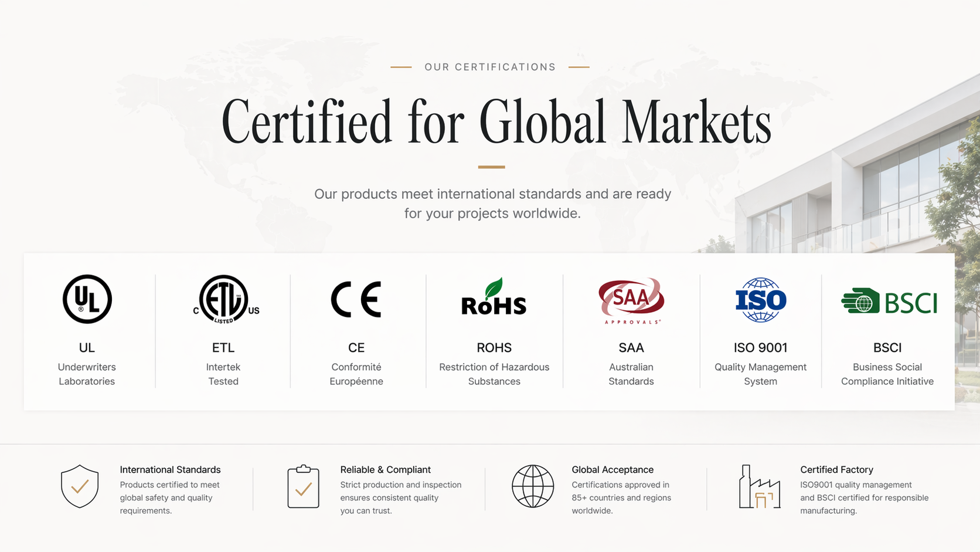Image resolution: width=980 pixels, height=552 pixels.
Task: Click the BSCI green hand logo
Action: tap(889, 302)
